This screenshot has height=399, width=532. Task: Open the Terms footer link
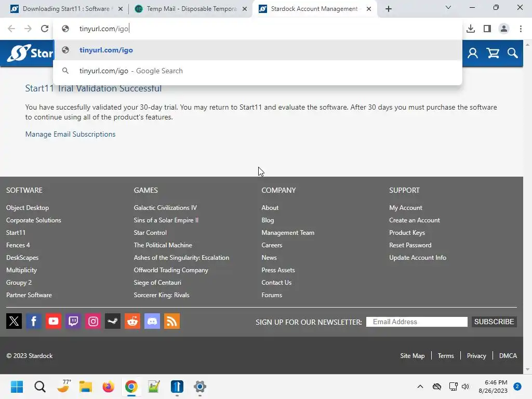(445, 355)
